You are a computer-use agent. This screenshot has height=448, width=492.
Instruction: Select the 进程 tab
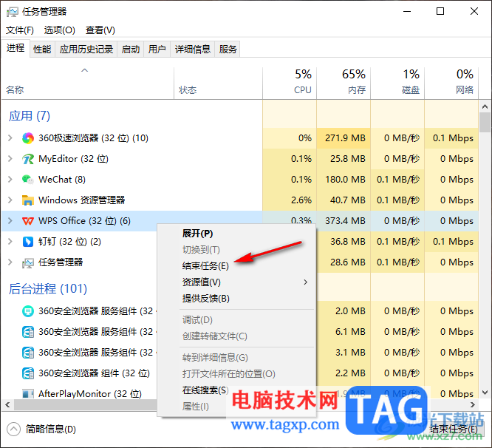[x=16, y=48]
